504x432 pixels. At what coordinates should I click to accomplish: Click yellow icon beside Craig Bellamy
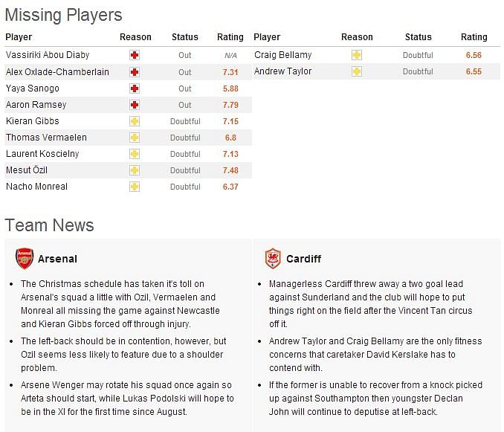(x=357, y=55)
